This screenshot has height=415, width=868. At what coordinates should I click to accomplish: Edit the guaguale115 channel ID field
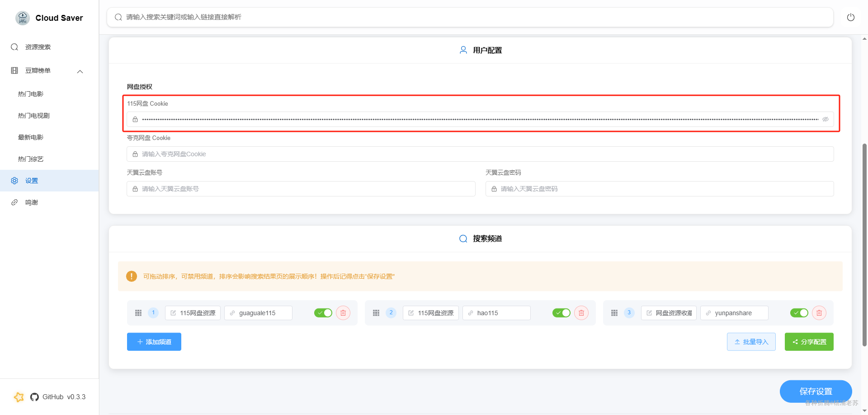(258, 313)
